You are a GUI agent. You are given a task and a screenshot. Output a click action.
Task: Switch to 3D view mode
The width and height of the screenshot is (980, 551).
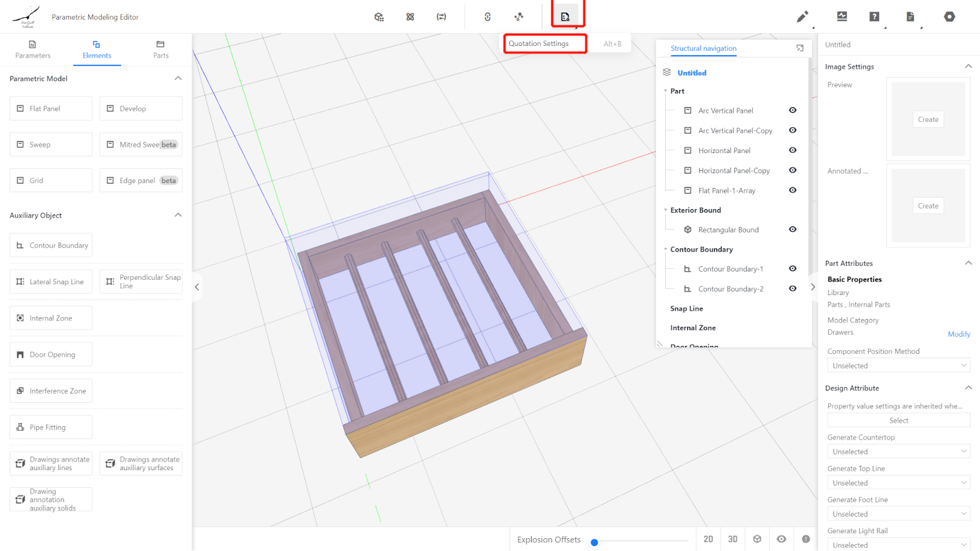733,539
